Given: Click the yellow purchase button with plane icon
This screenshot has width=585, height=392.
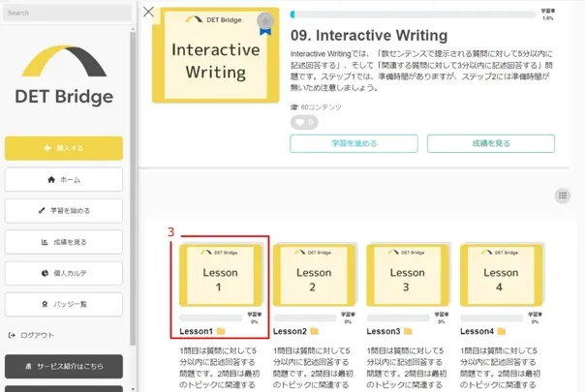Looking at the screenshot, I should coord(64,148).
